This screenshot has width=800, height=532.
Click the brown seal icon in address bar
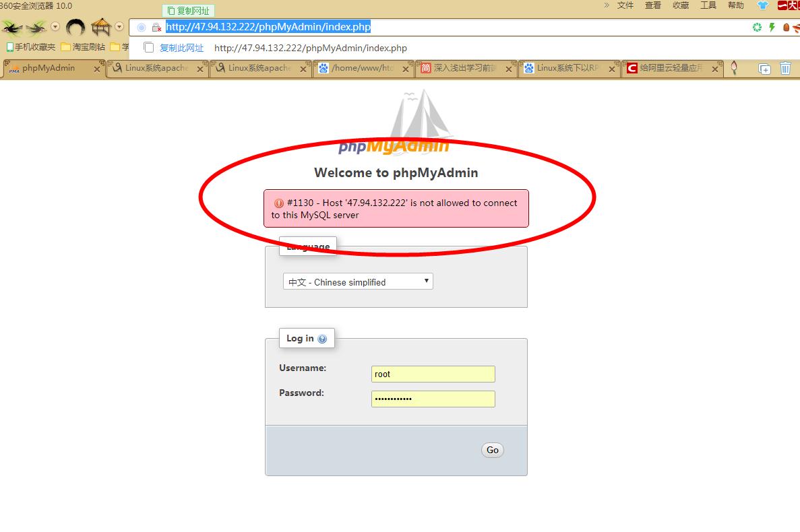tap(787, 27)
